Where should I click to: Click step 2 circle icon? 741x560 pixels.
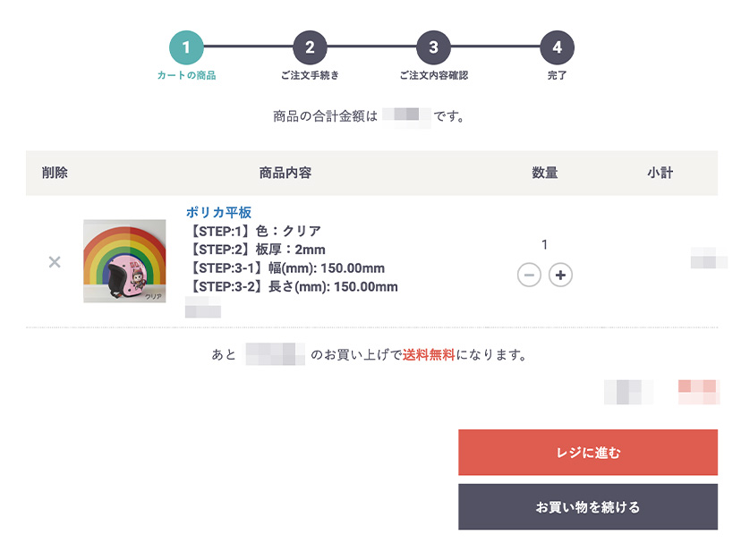pyautogui.click(x=310, y=47)
